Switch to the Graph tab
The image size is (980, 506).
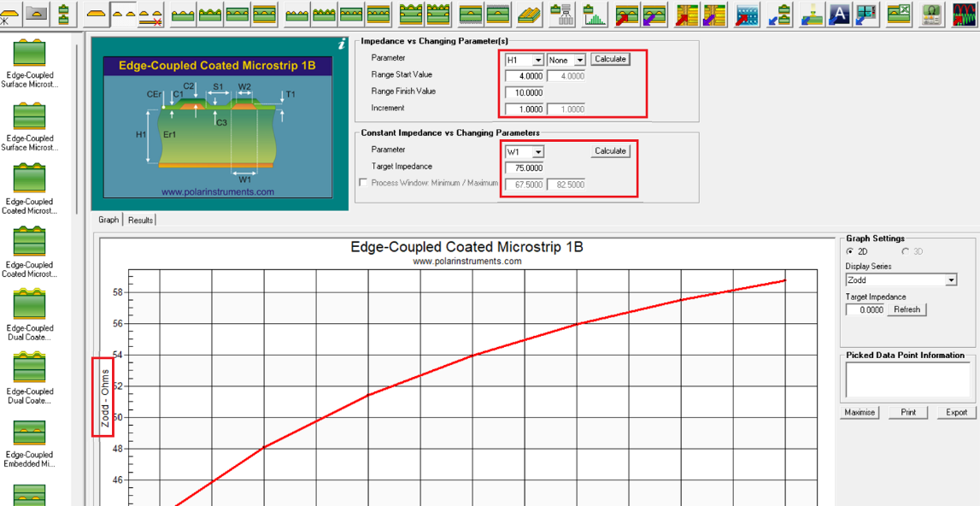click(109, 220)
